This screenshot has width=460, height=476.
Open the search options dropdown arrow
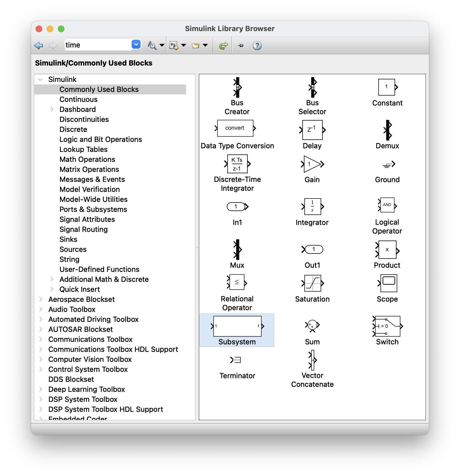tap(162, 45)
